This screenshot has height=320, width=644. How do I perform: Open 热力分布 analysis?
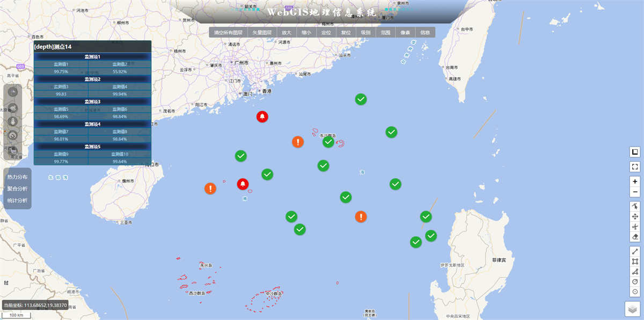pos(17,177)
